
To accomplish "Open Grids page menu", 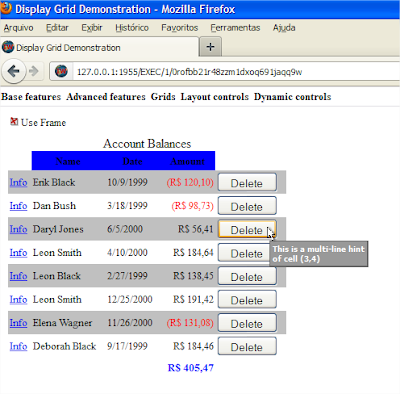I will coord(163,97).
